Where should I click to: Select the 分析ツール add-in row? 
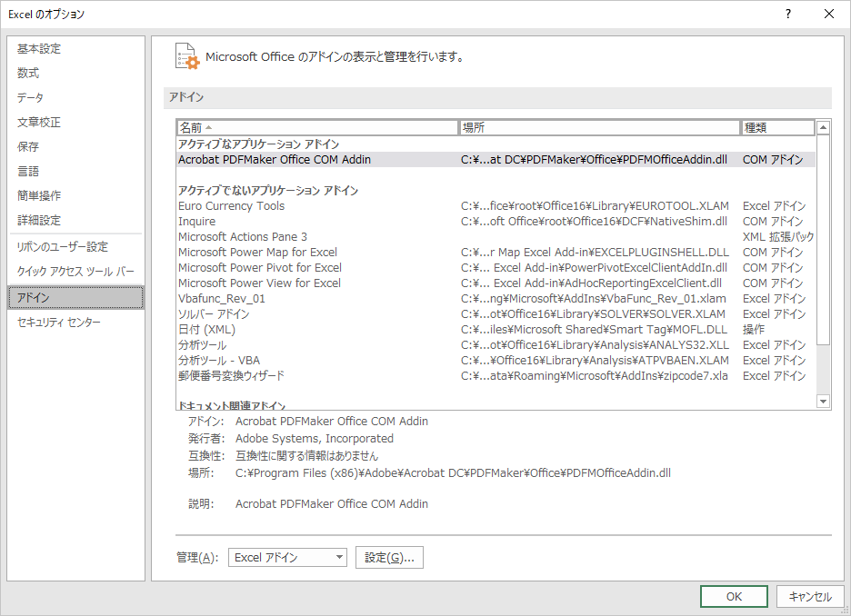[x=496, y=345]
